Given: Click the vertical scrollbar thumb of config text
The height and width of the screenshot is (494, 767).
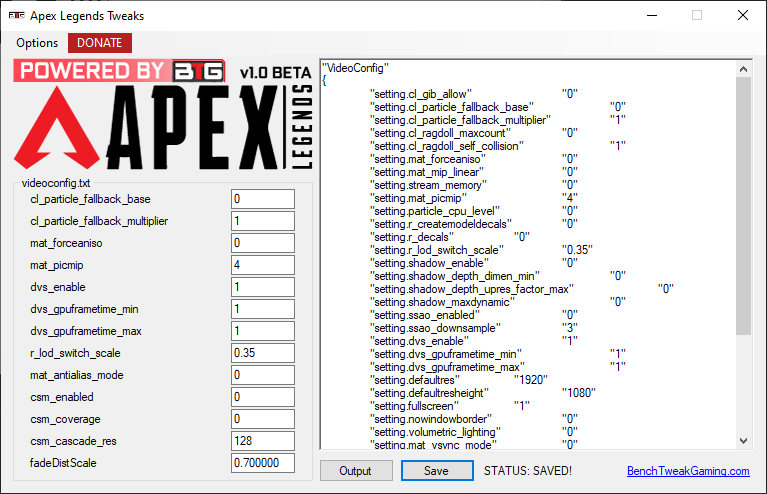Looking at the screenshot, I should (x=744, y=205).
